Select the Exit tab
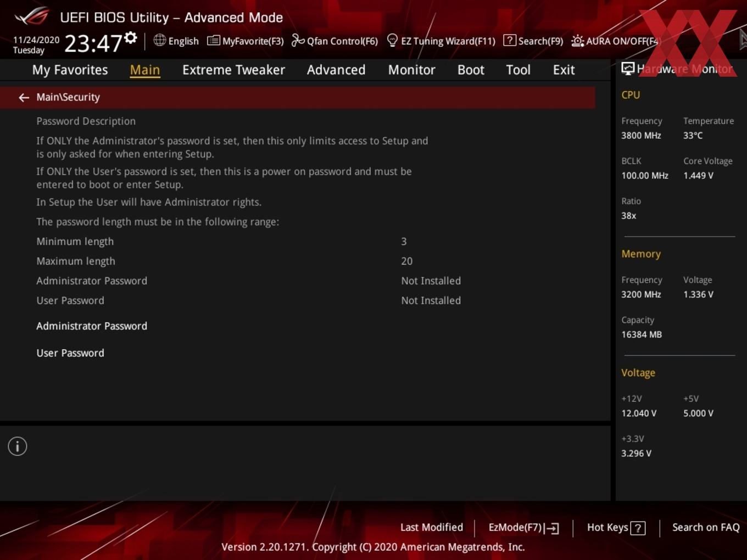This screenshot has width=747, height=560. pos(564,70)
